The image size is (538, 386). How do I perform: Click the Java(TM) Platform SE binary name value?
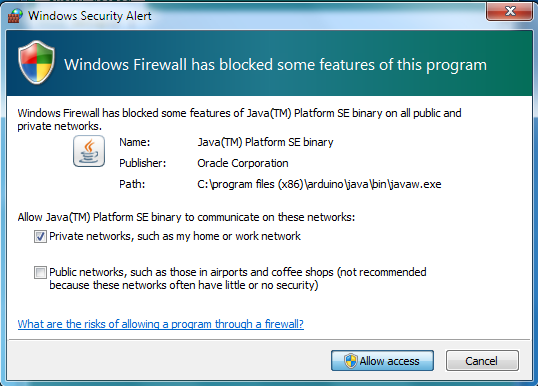point(265,142)
